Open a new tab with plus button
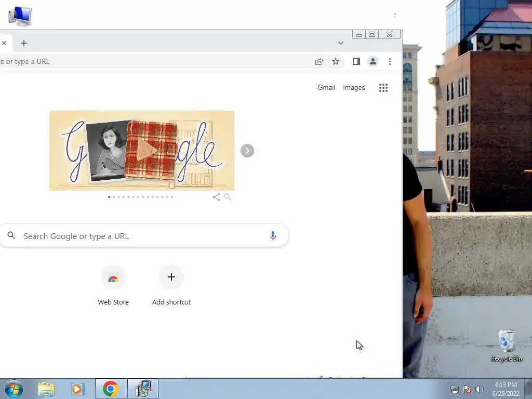532x399 pixels. 24,43
